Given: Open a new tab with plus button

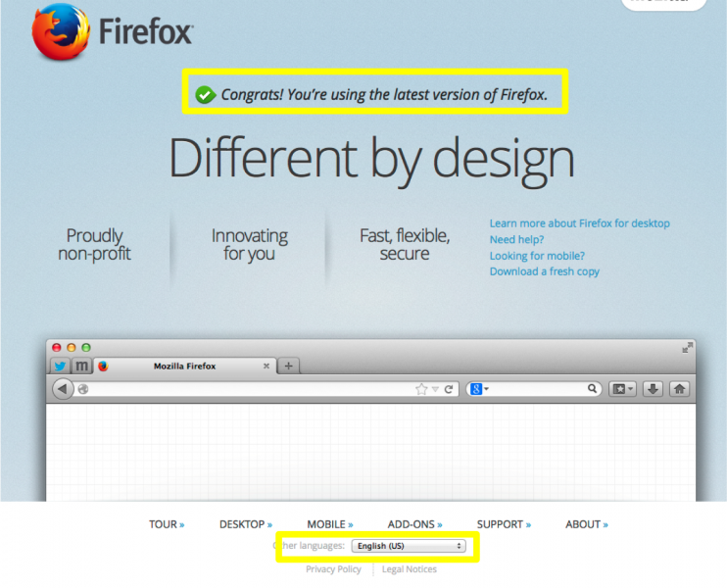Looking at the screenshot, I should coord(288,366).
